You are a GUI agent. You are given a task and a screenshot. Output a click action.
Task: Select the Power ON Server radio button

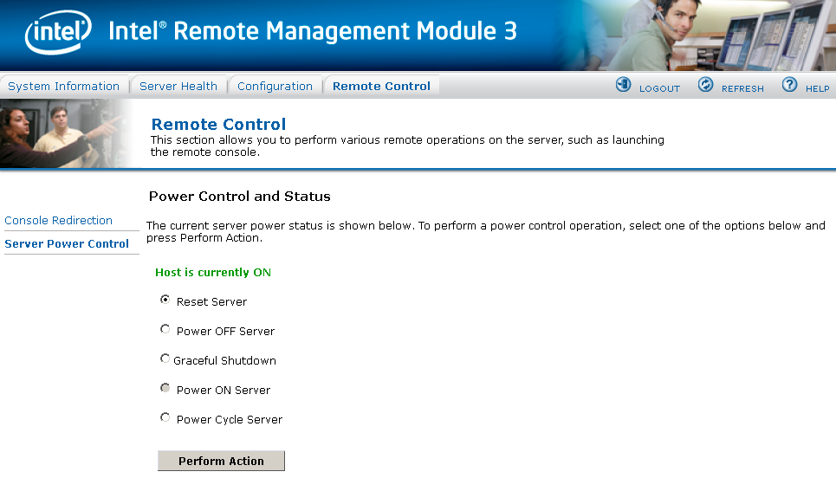pyautogui.click(x=165, y=388)
